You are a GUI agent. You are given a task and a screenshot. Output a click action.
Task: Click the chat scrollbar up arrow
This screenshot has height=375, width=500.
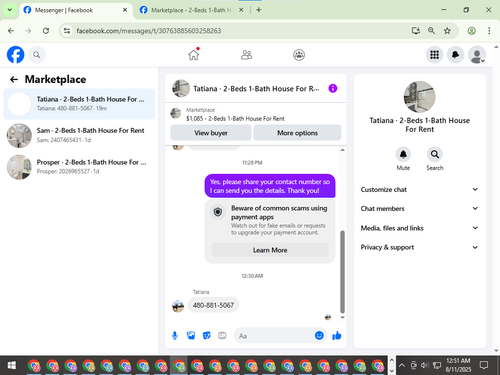tap(342, 150)
